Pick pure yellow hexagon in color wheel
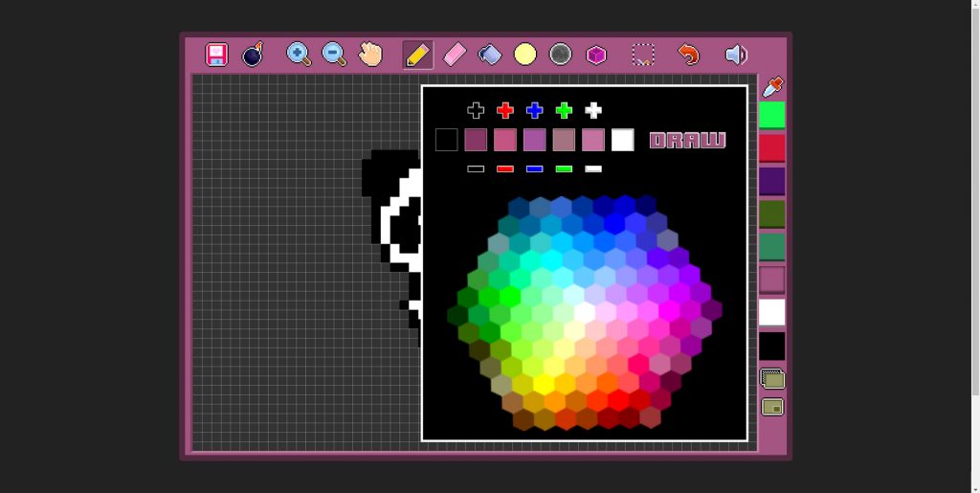This screenshot has height=493, width=980. coord(543,384)
